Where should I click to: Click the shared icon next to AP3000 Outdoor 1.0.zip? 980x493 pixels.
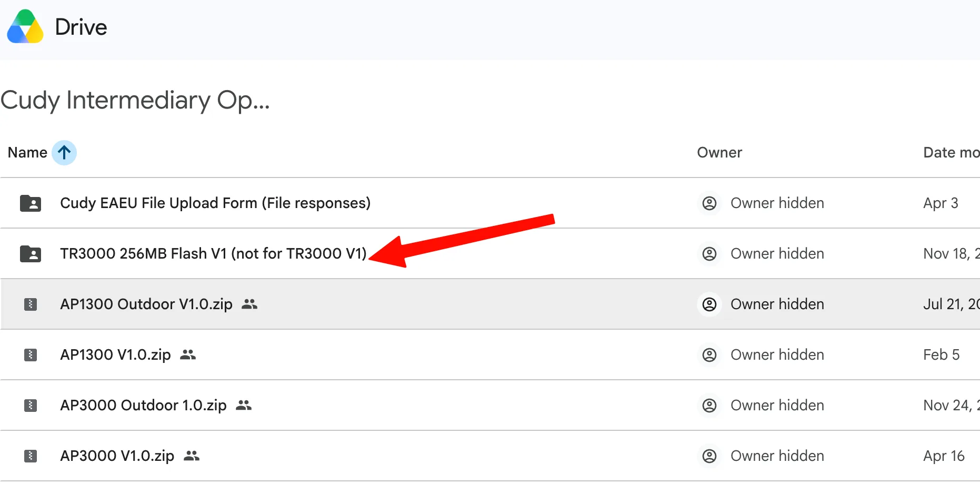[x=244, y=405]
